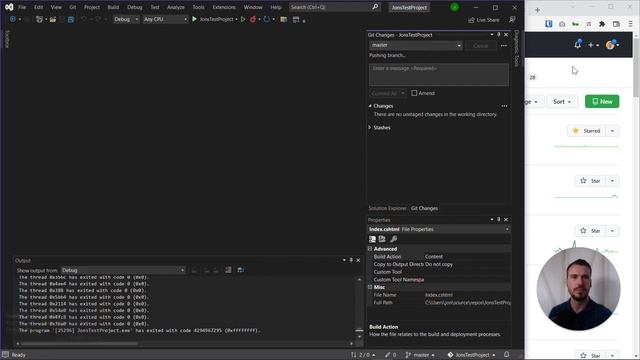Open the master branch dropdown in Git Changes
This screenshot has width=640, height=360.
coord(416,45)
